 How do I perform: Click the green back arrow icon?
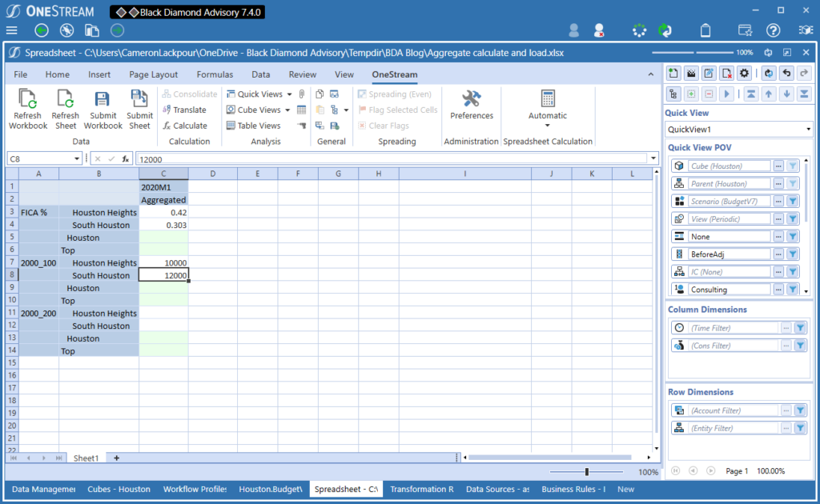[x=42, y=30]
